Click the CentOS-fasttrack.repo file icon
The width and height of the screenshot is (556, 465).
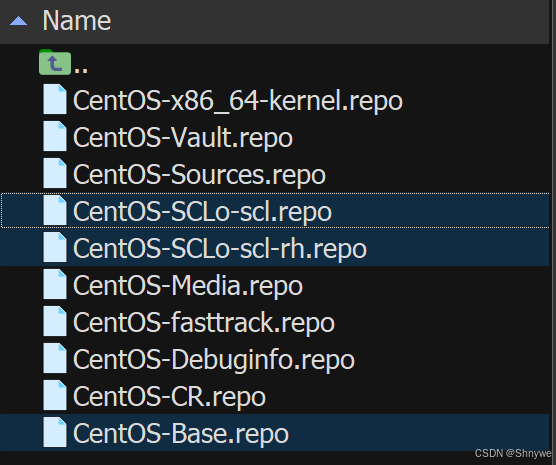[x=55, y=321]
